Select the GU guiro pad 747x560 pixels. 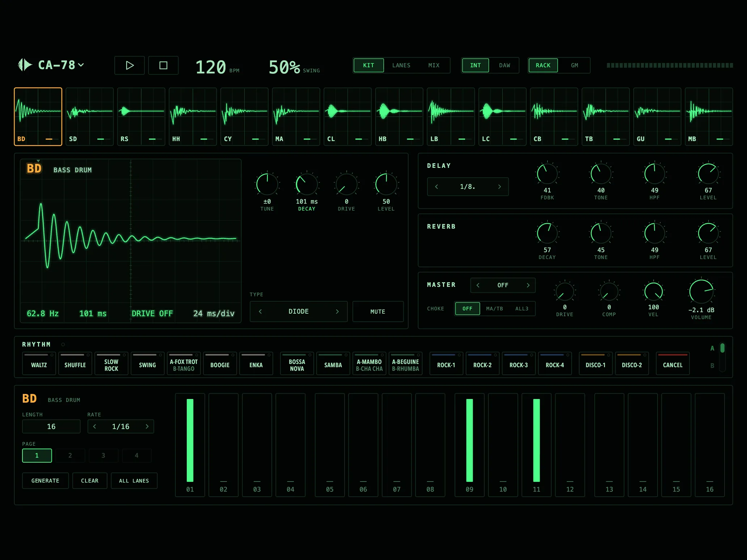[657, 116]
